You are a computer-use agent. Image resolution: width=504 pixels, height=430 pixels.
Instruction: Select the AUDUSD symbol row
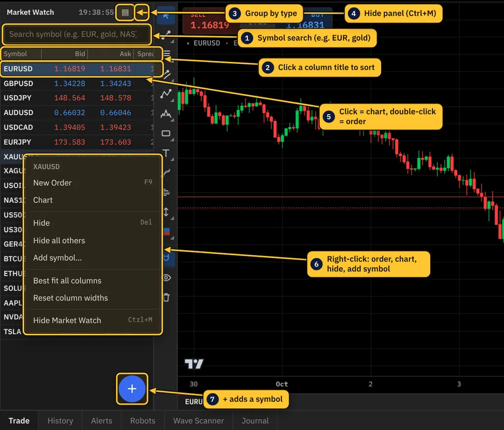tap(77, 113)
